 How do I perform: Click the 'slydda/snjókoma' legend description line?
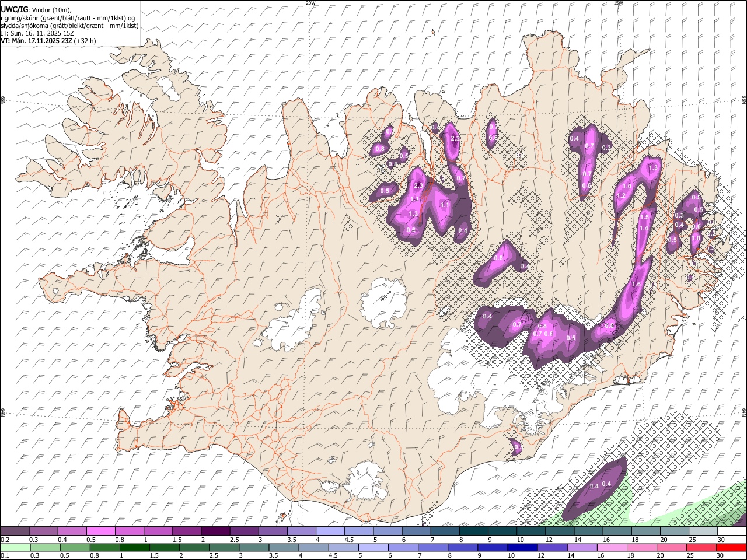pyautogui.click(x=69, y=26)
